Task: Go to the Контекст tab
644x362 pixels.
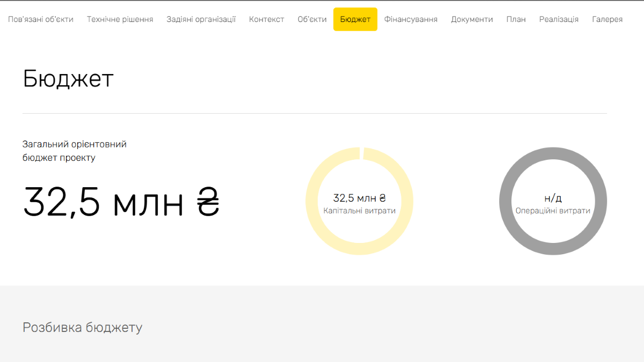Action: click(267, 19)
